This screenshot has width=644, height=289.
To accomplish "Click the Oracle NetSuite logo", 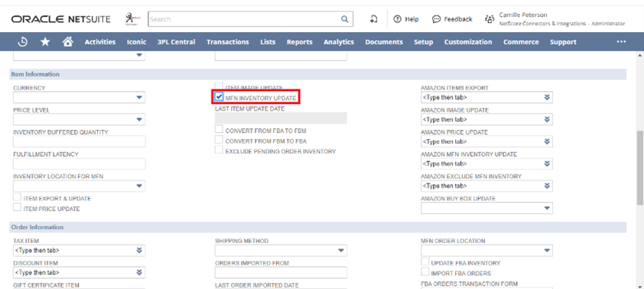I will 60,19.
